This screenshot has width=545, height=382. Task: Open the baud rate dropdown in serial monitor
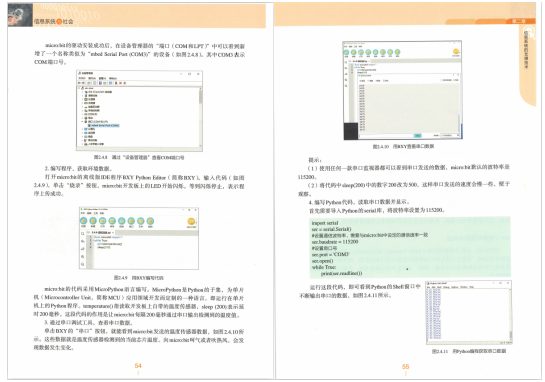(450, 135)
